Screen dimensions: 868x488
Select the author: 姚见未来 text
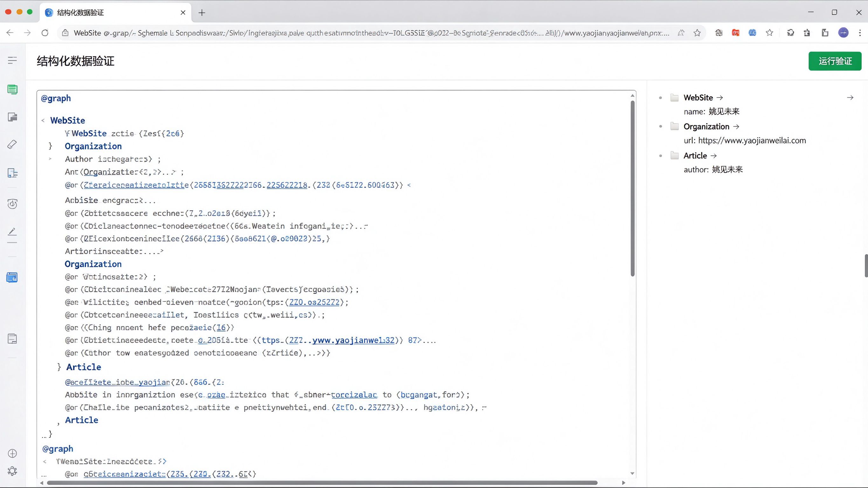click(x=713, y=170)
